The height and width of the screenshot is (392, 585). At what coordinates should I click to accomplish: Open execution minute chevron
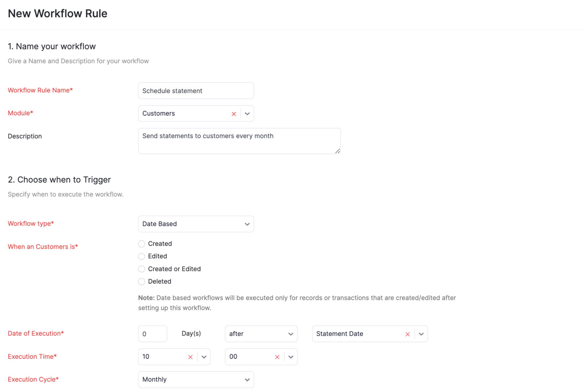[x=291, y=357]
